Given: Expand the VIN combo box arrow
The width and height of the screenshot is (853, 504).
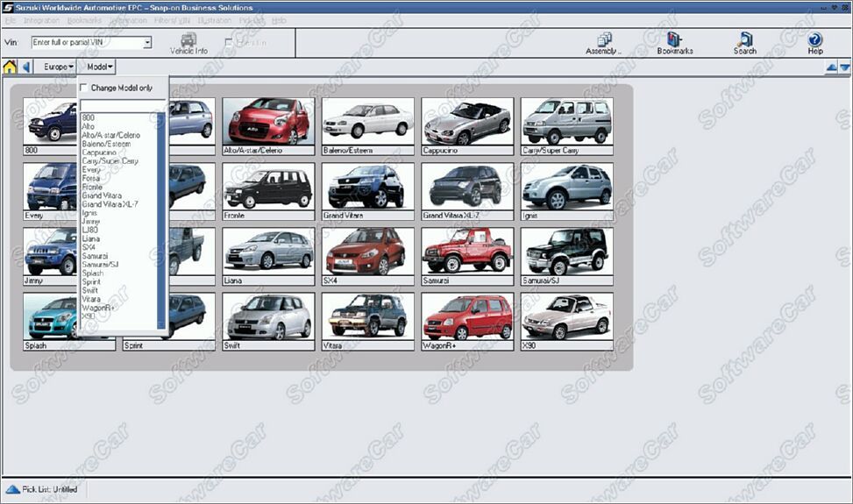Looking at the screenshot, I should point(147,42).
